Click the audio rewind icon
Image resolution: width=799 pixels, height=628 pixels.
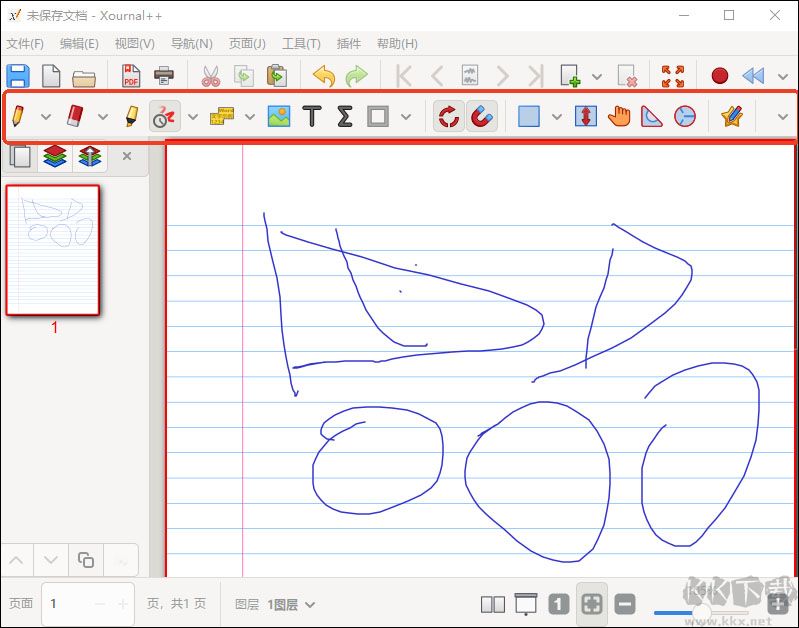tap(753, 76)
